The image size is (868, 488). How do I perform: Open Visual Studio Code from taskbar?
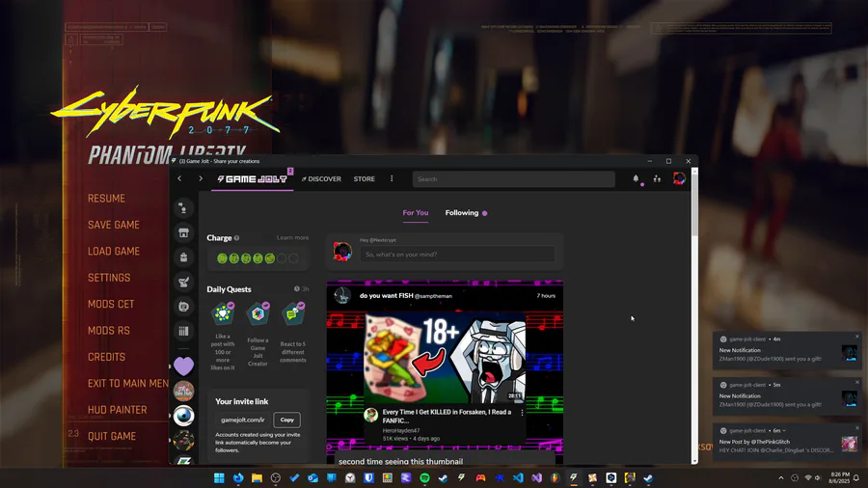coord(518,477)
